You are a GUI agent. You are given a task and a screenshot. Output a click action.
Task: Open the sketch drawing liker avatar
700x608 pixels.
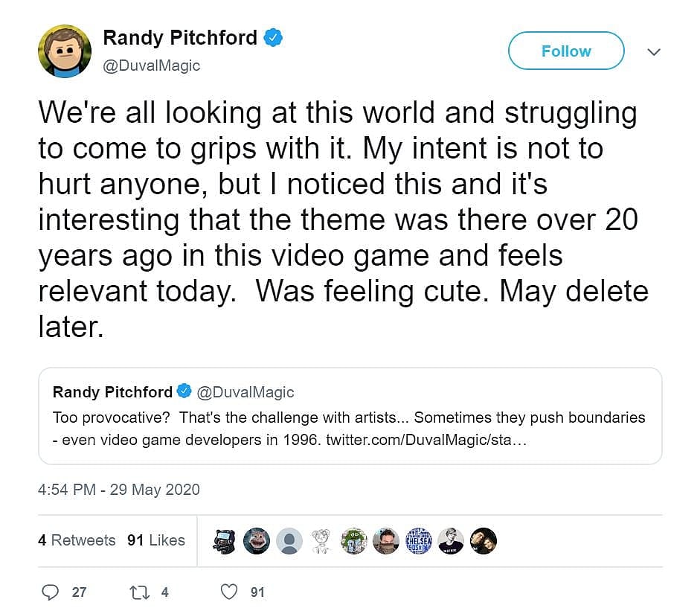[x=321, y=541]
